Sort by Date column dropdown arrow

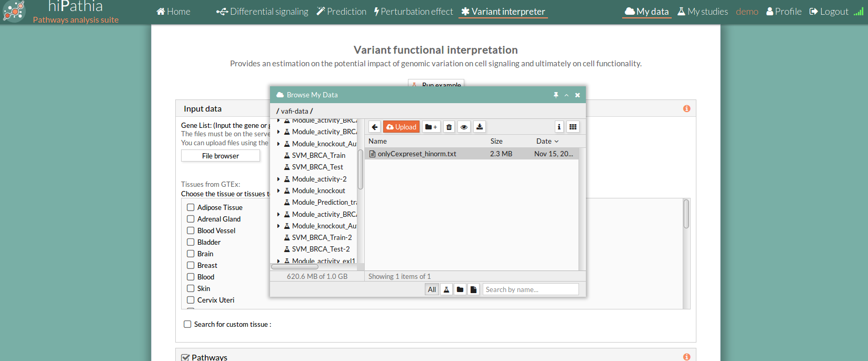556,142
